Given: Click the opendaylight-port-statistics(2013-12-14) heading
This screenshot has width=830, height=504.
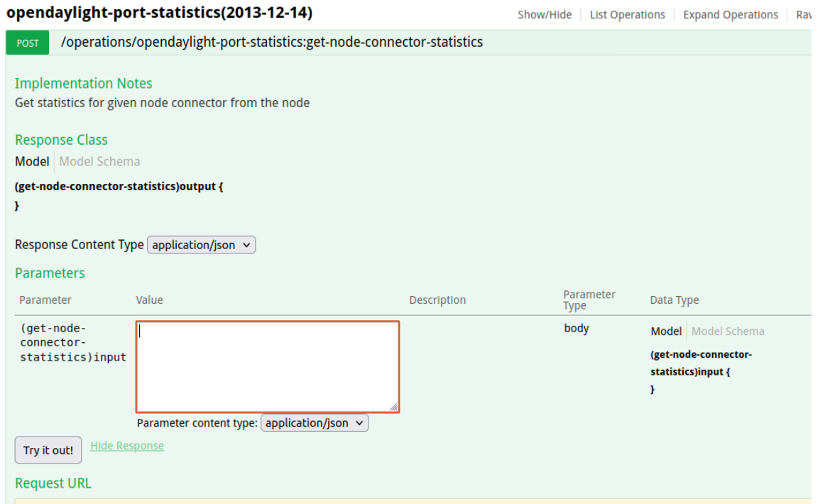Looking at the screenshot, I should 159,12.
